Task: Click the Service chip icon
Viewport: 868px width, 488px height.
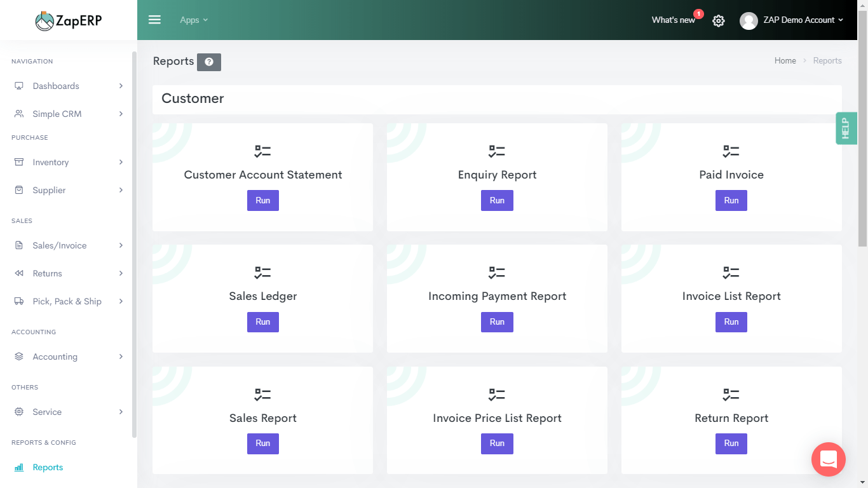Action: (x=19, y=412)
